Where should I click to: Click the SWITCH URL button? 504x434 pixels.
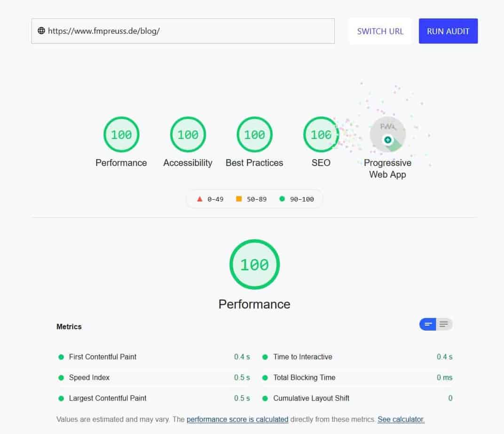pos(380,31)
